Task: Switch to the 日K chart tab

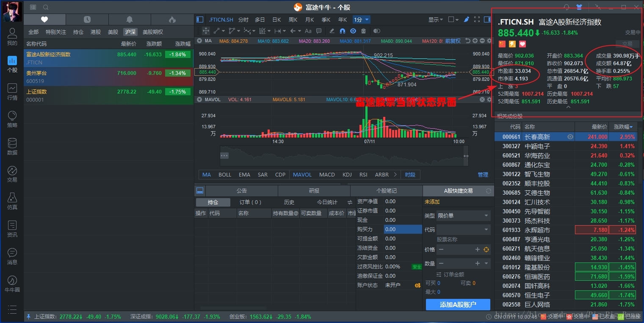Action: point(276,19)
